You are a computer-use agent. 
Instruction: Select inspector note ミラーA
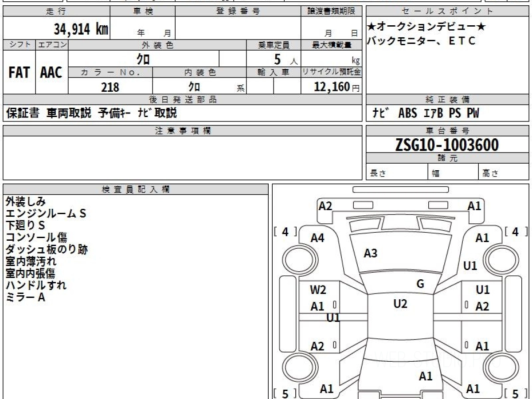tap(25, 297)
